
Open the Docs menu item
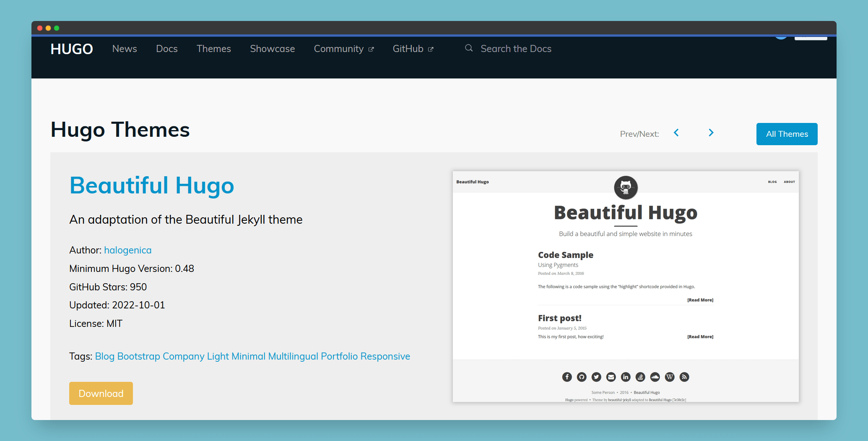pyautogui.click(x=166, y=49)
